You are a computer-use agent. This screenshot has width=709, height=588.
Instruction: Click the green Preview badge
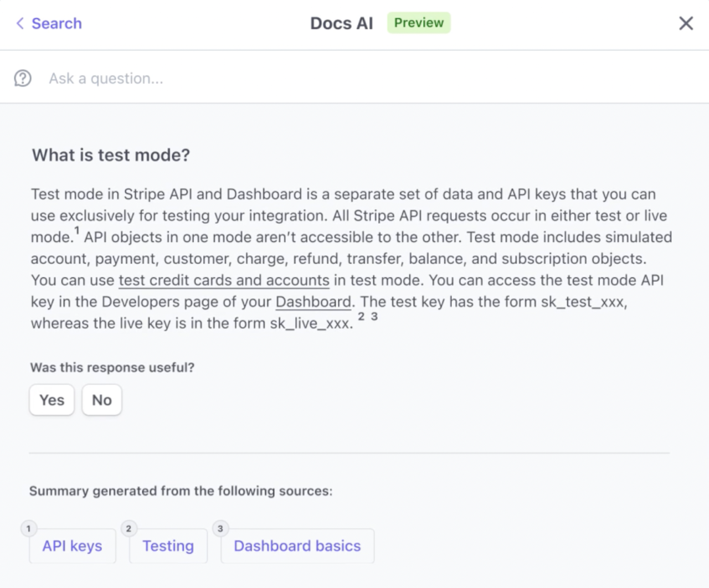click(x=419, y=23)
